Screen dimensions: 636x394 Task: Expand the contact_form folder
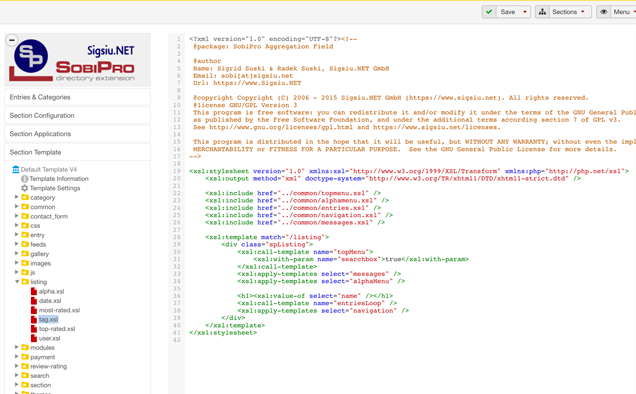click(x=17, y=216)
